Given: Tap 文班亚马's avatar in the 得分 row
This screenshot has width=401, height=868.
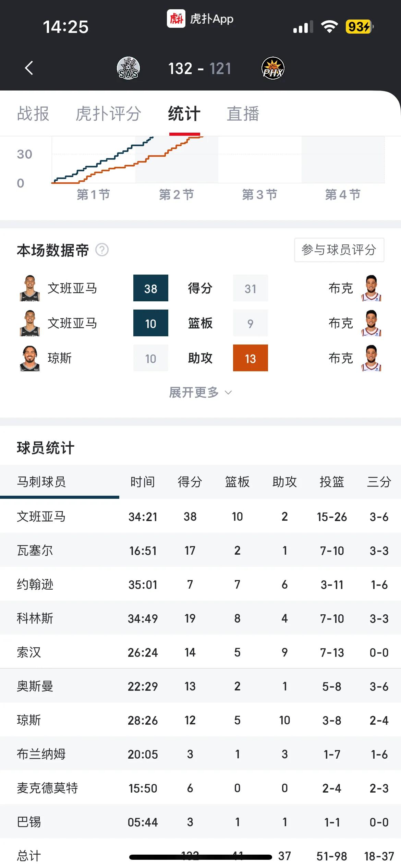Looking at the screenshot, I should (x=30, y=288).
